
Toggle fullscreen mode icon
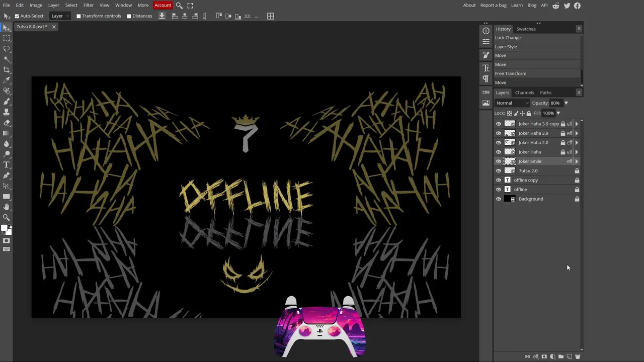tap(190, 5)
